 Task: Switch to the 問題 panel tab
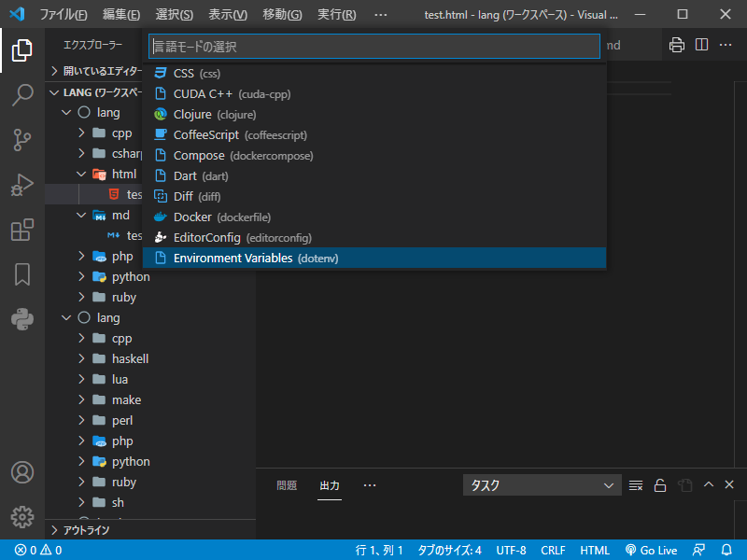[287, 485]
